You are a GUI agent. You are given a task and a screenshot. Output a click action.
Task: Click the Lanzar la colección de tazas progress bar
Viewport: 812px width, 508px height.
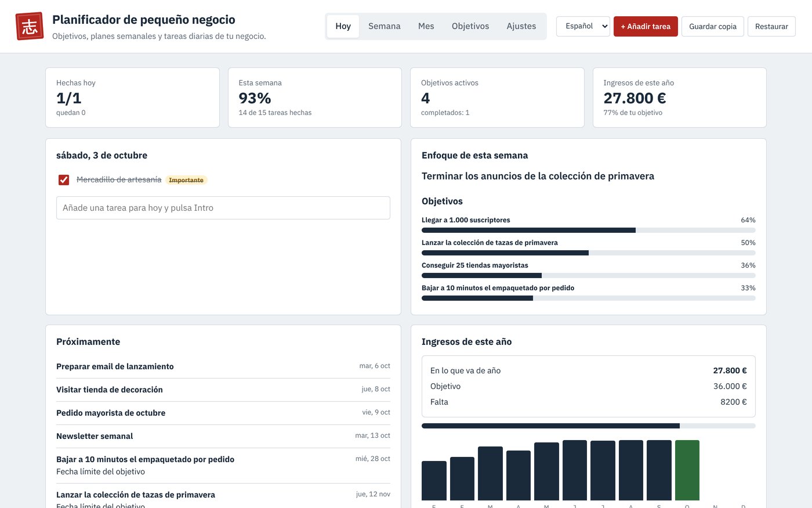589,253
